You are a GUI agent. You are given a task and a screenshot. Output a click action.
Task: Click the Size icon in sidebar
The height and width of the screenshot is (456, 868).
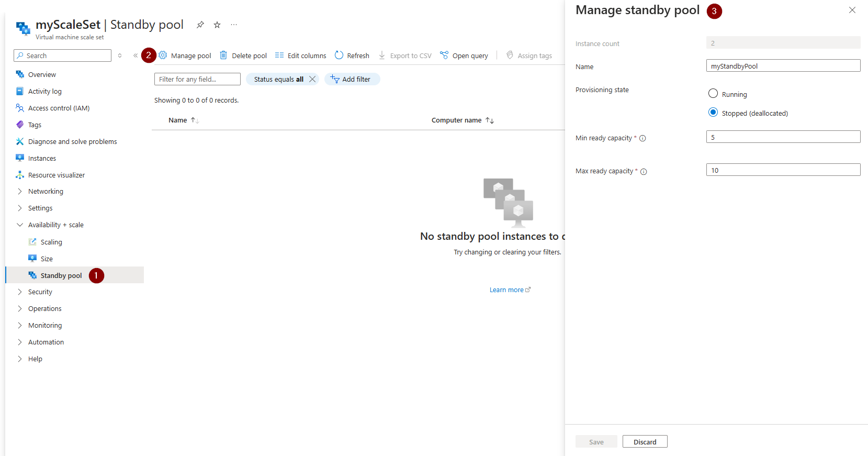coord(32,259)
